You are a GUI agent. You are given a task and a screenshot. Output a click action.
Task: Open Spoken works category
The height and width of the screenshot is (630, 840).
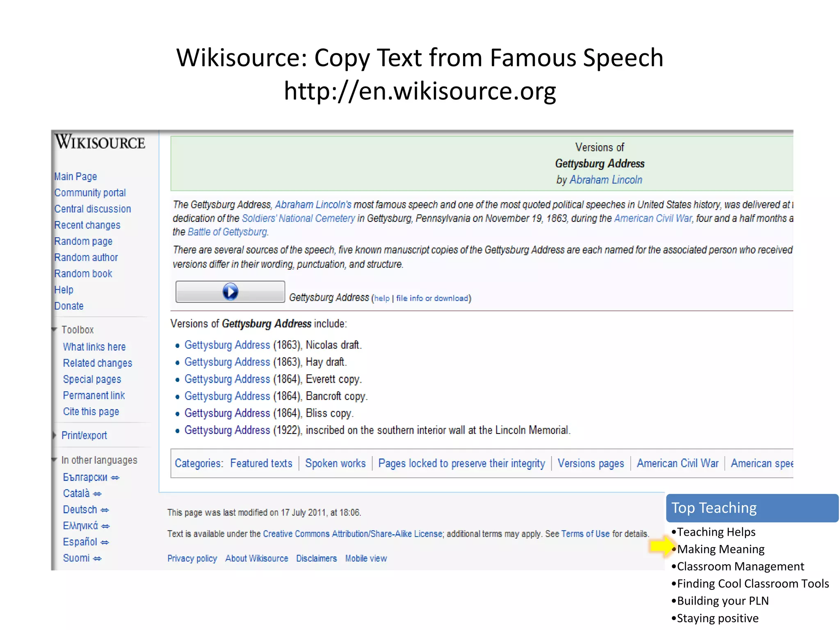(x=335, y=463)
